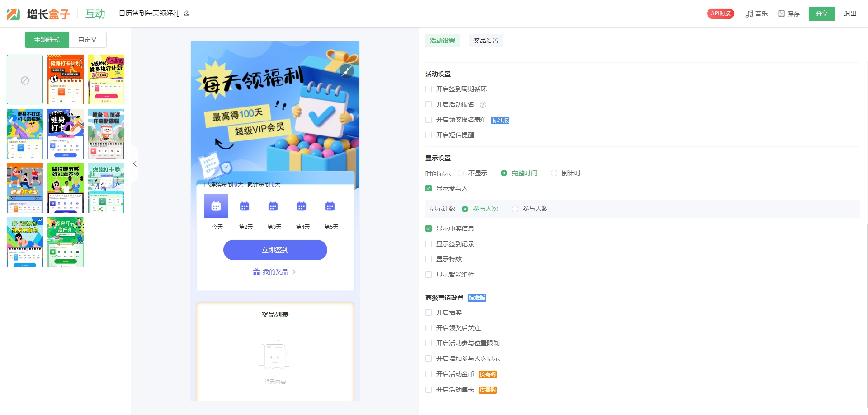Open the 音乐 music settings
This screenshot has width=868, height=415.
pyautogui.click(x=757, y=14)
